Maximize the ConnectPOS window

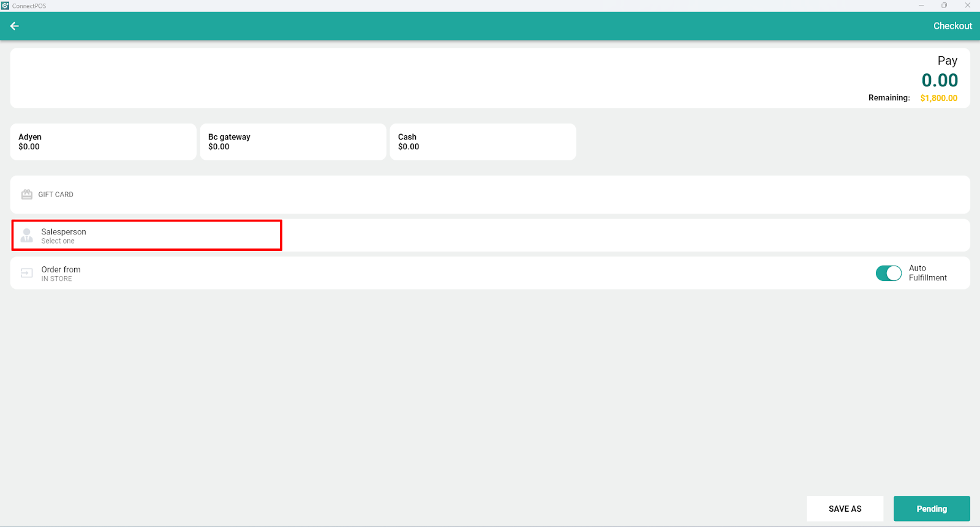coord(944,6)
